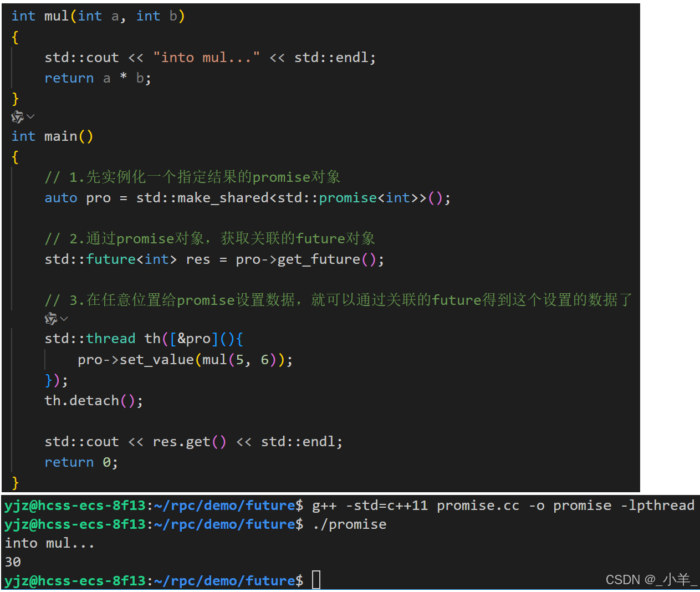Click the AI assistant icon above main()

click(17, 117)
